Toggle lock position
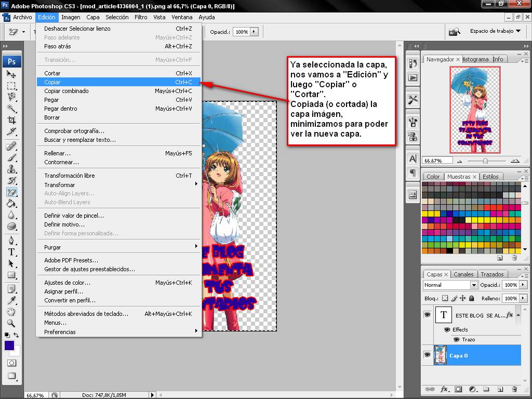Image resolution: width=532 pixels, height=399 pixels. coord(463,298)
